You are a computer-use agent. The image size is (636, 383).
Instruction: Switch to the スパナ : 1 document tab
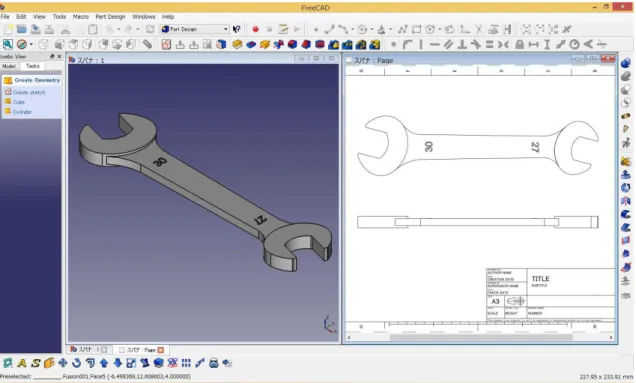click(x=88, y=349)
